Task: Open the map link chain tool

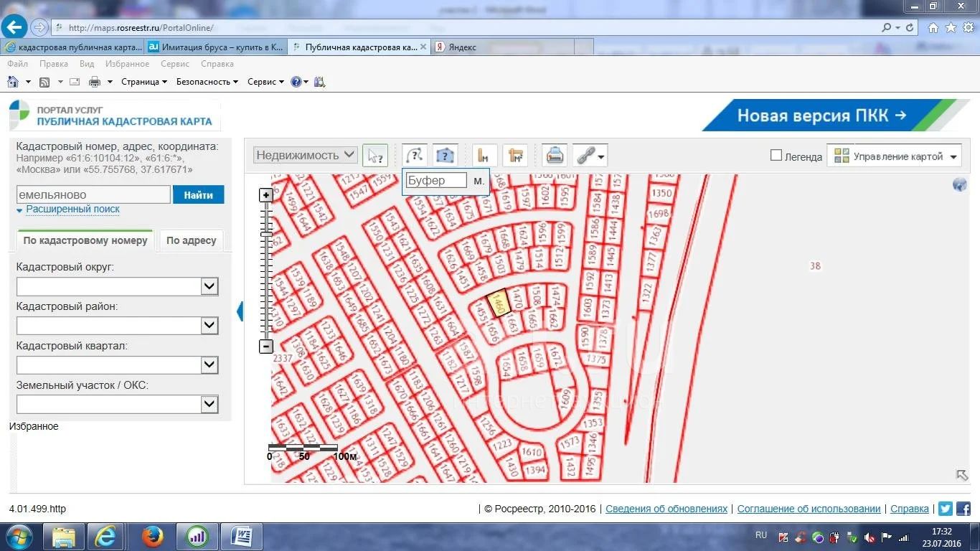Action: [x=590, y=155]
